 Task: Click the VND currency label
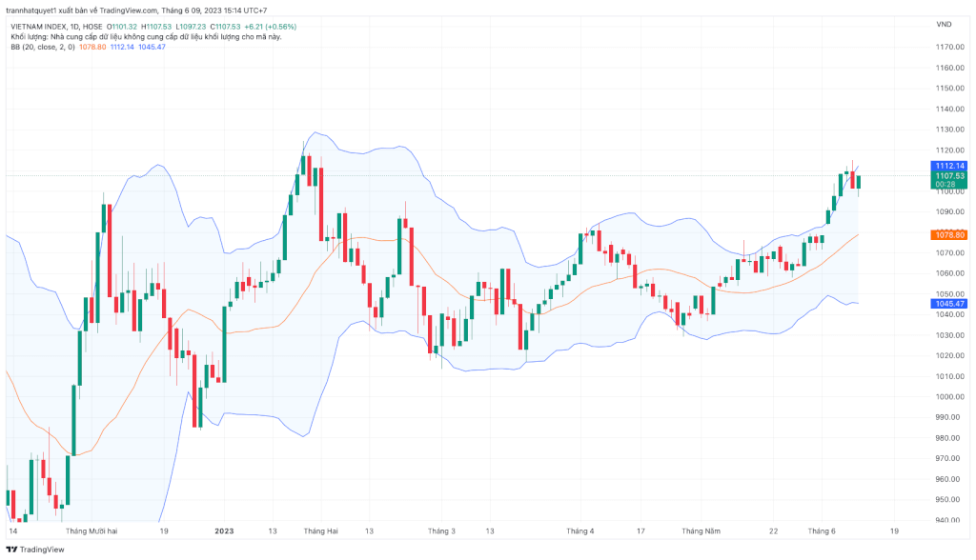click(944, 24)
